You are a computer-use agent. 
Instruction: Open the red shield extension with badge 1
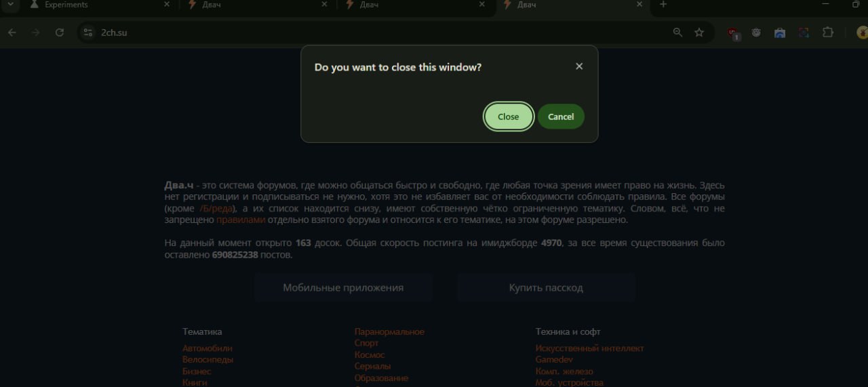pos(733,33)
